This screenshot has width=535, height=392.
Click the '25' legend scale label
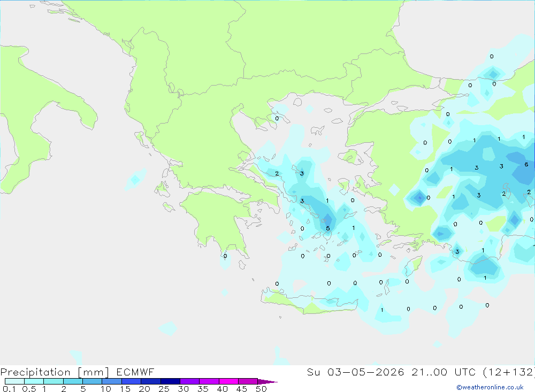[x=164, y=389]
